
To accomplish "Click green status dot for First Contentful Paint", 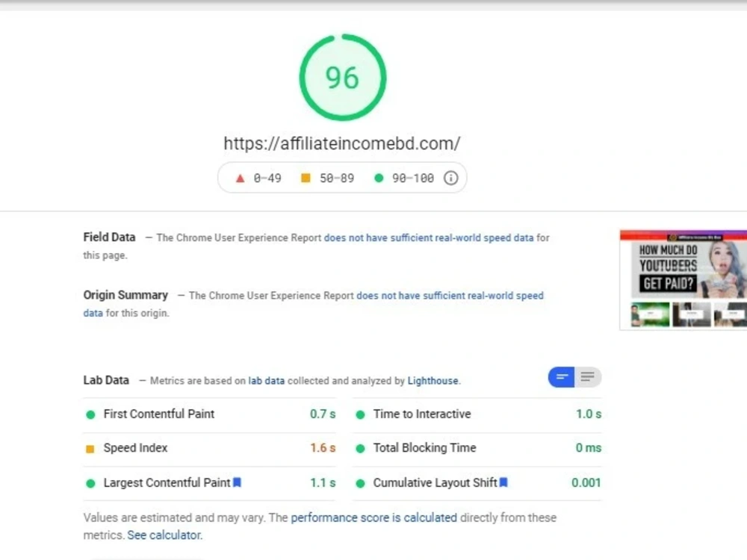I will (x=90, y=414).
